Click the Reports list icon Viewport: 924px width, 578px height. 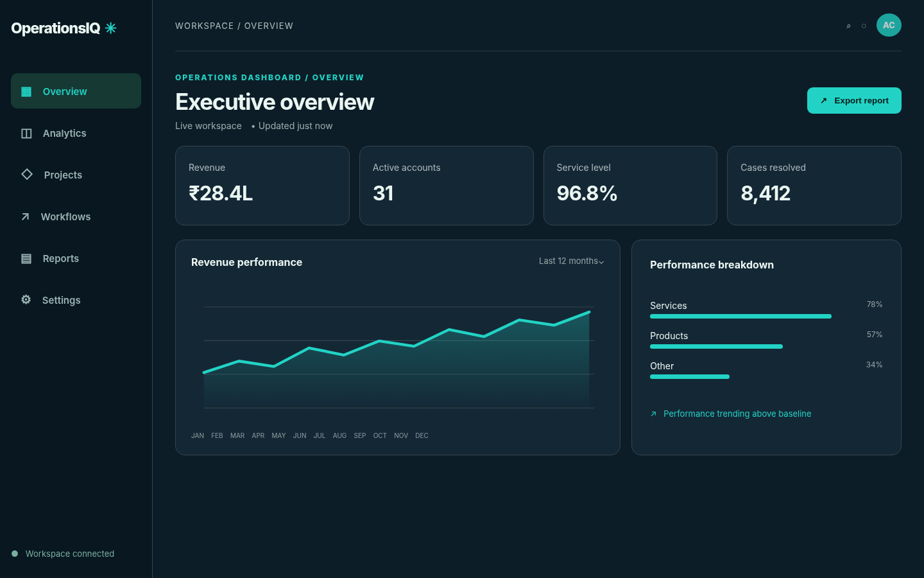point(26,259)
